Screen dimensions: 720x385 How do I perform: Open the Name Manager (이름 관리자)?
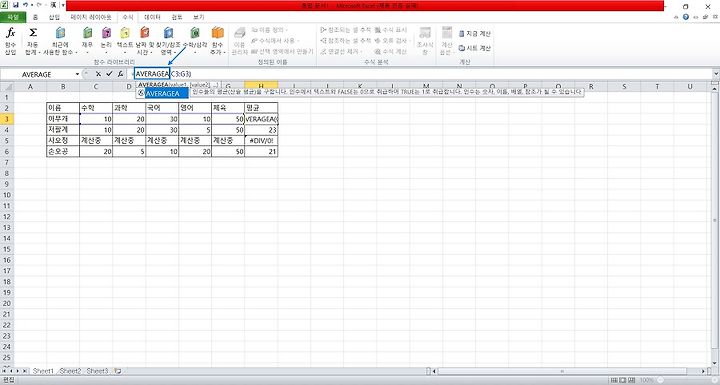pyautogui.click(x=240, y=41)
